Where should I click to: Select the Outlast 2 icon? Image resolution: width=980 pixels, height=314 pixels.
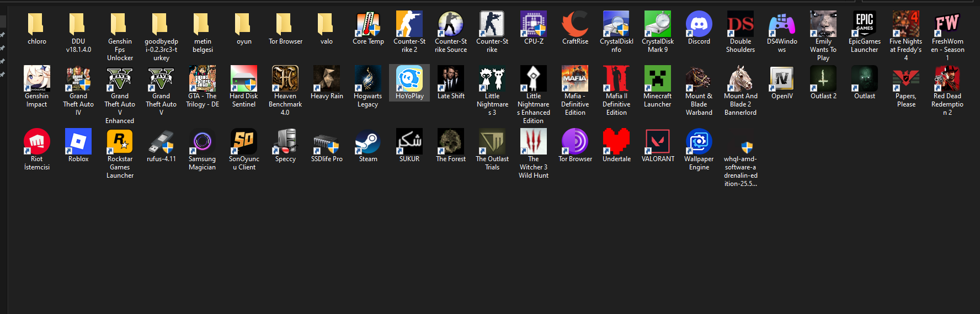point(823,78)
